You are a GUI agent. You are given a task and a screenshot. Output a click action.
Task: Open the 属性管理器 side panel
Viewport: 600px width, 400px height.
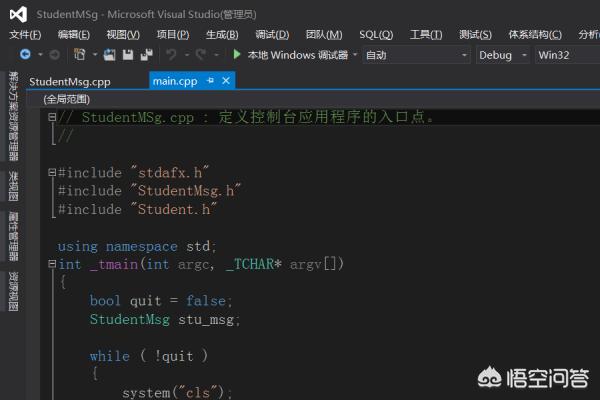[13, 236]
